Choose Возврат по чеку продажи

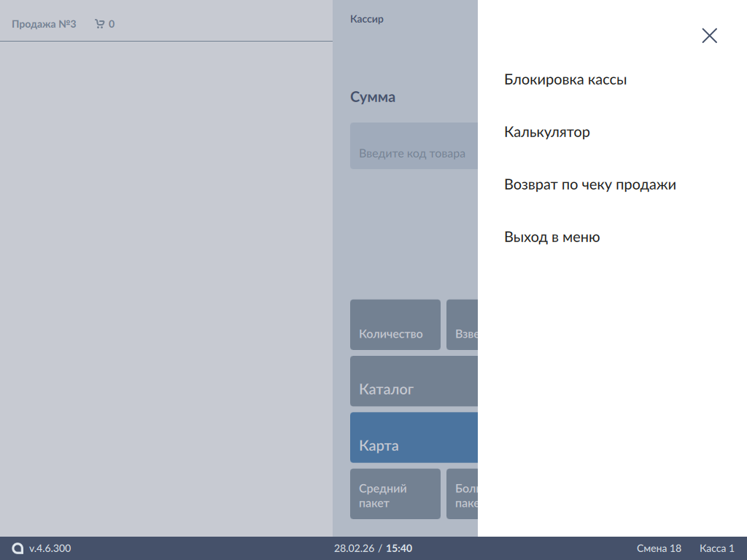tap(589, 185)
